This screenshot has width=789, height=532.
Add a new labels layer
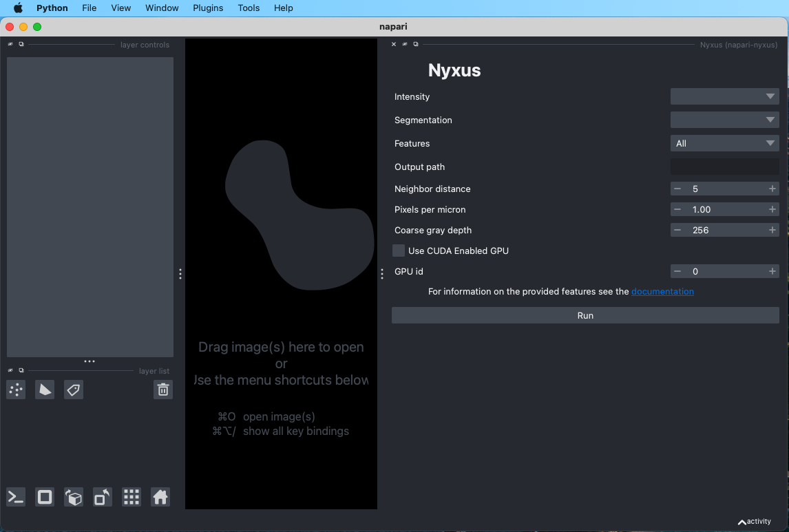tap(74, 390)
